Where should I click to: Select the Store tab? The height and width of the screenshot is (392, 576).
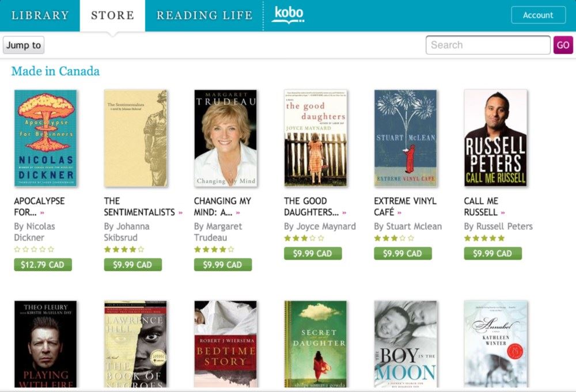(112, 16)
